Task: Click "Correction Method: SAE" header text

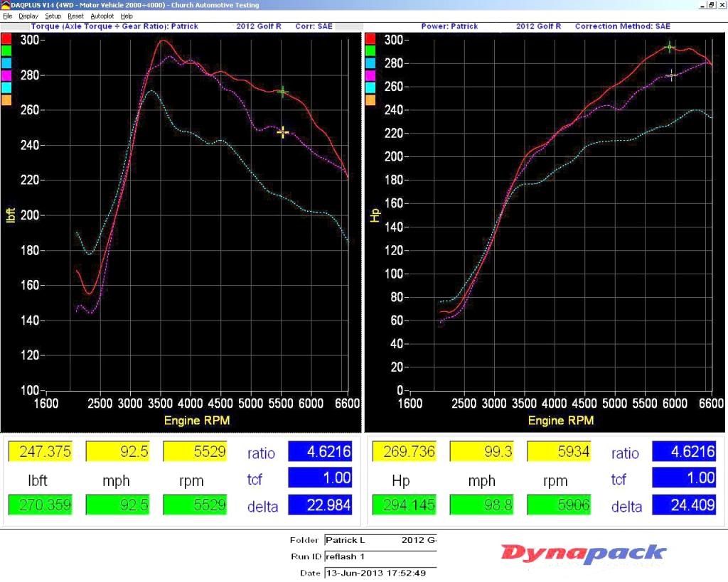Action: point(623,26)
